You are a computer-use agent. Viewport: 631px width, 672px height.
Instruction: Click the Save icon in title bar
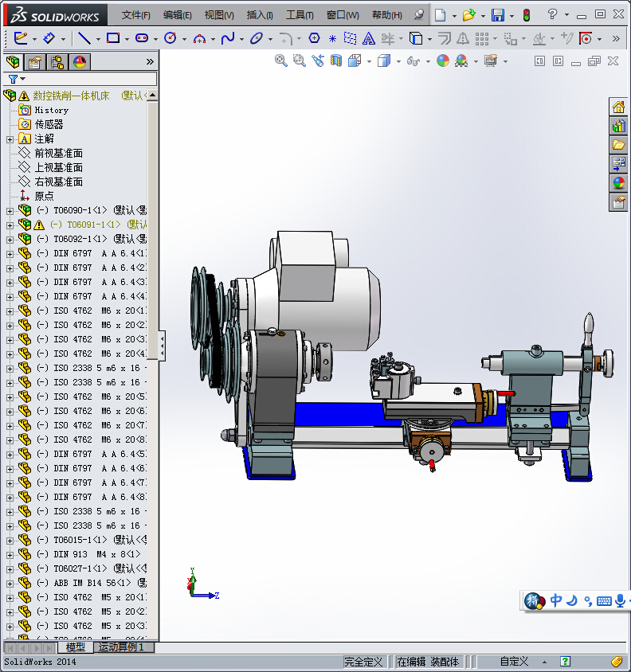click(x=498, y=15)
